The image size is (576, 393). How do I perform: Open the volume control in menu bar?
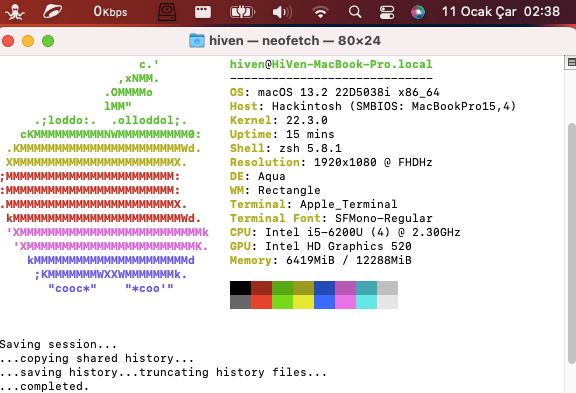[282, 12]
